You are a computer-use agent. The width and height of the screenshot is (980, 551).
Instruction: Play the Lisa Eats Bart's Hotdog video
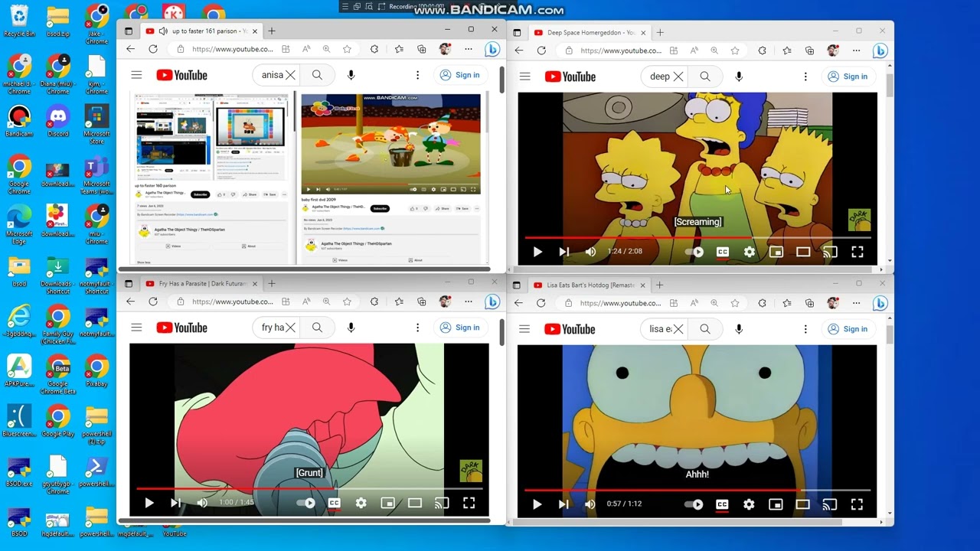(537, 504)
